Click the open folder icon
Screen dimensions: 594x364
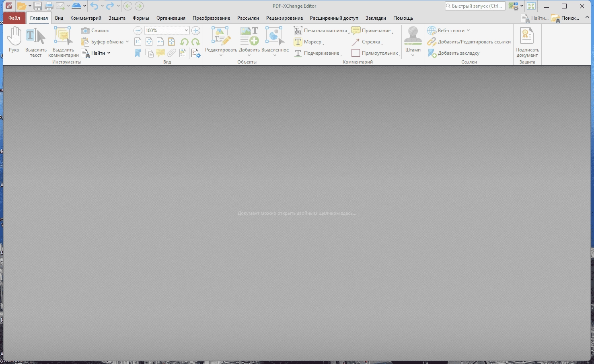(x=21, y=6)
